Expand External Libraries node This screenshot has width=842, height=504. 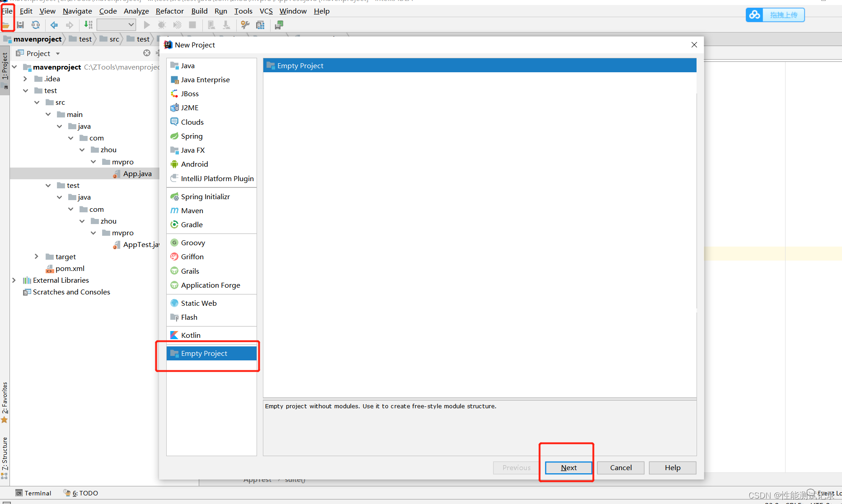coord(14,280)
